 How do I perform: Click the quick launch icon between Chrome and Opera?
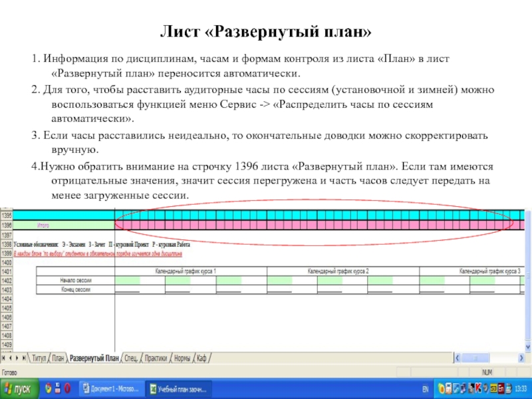[x=58, y=388]
